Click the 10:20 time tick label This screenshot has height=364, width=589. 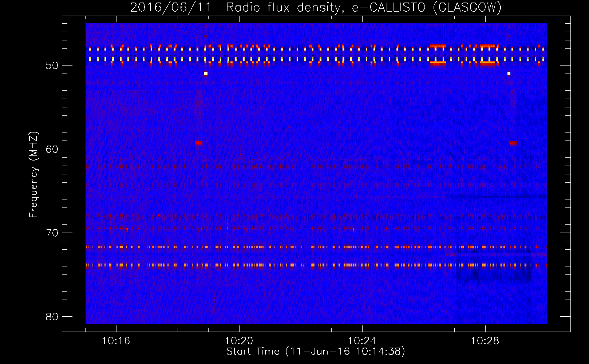click(x=239, y=341)
